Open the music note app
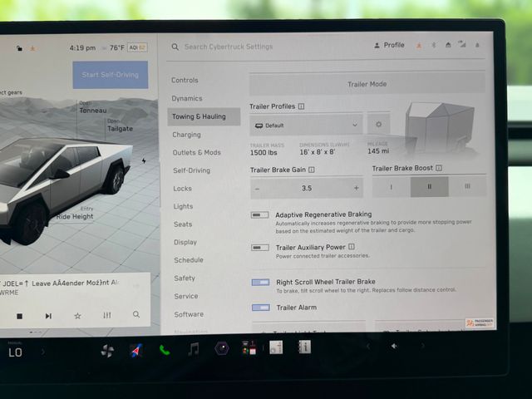 point(194,349)
